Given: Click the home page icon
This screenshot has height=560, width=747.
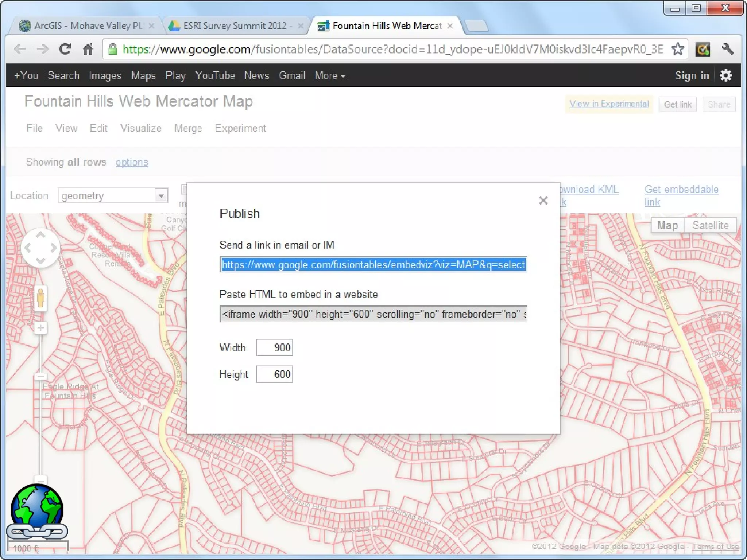Looking at the screenshot, I should pyautogui.click(x=88, y=49).
